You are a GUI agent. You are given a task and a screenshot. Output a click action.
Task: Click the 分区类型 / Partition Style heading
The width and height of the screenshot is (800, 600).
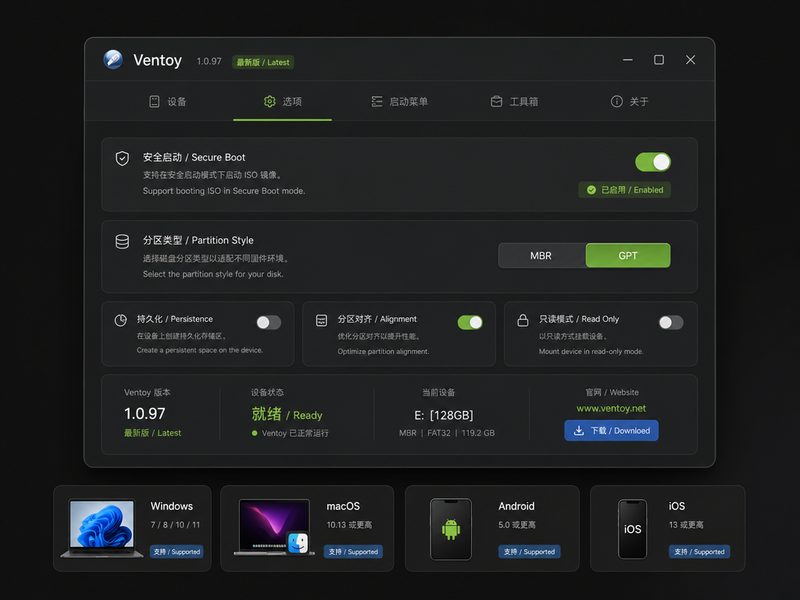point(198,240)
